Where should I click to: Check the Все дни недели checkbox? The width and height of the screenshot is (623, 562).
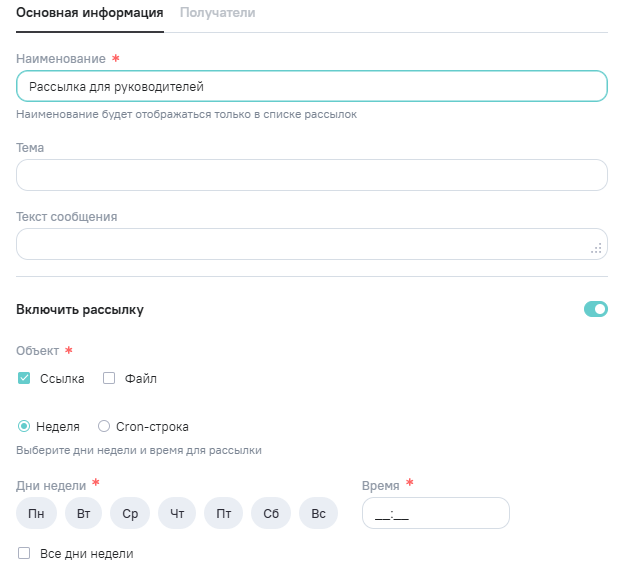click(24, 553)
